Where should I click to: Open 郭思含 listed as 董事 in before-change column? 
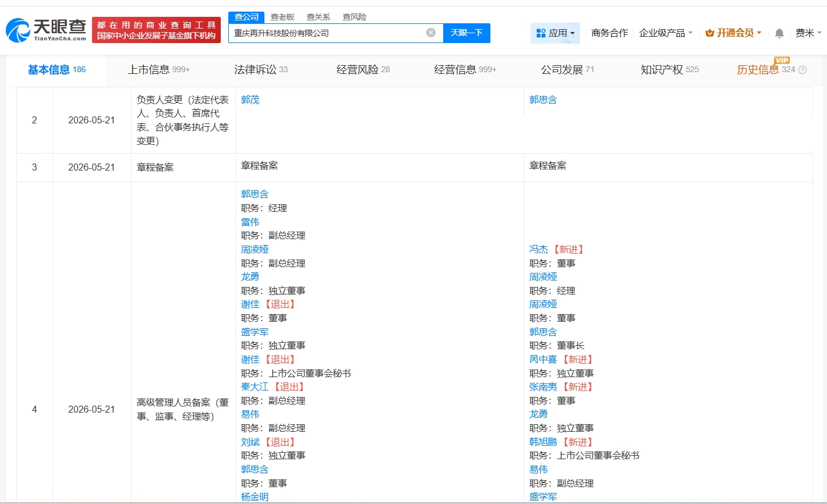point(255,470)
